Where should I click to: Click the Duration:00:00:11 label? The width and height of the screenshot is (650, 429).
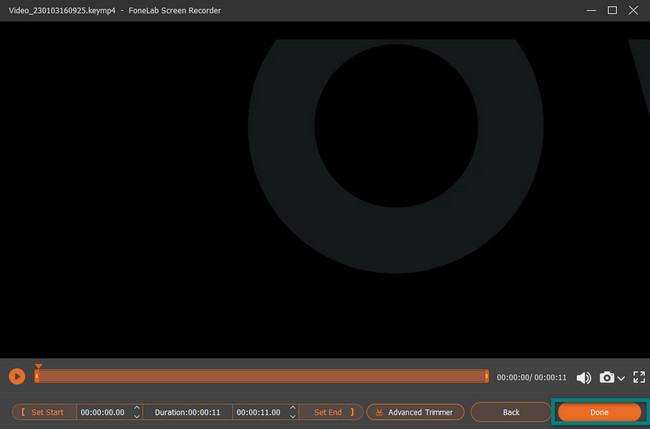pos(187,412)
